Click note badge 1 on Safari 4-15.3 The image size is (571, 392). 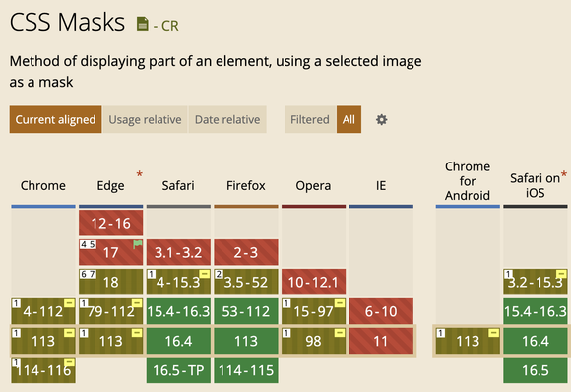tap(152, 274)
